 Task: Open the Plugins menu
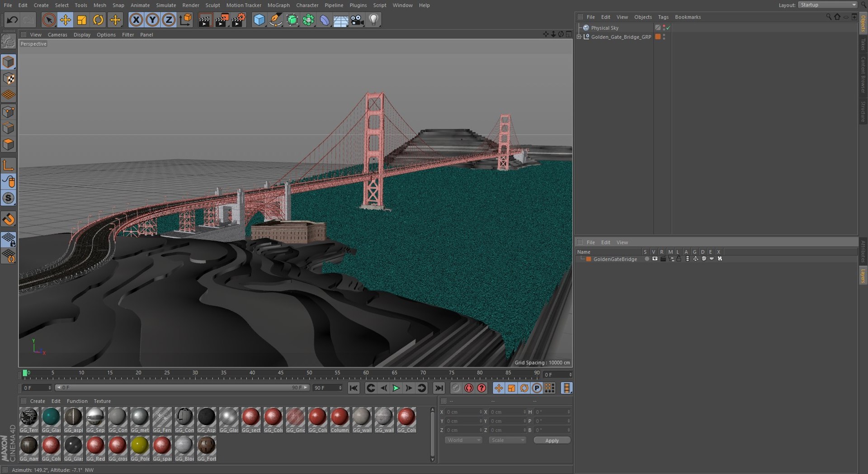click(x=358, y=5)
